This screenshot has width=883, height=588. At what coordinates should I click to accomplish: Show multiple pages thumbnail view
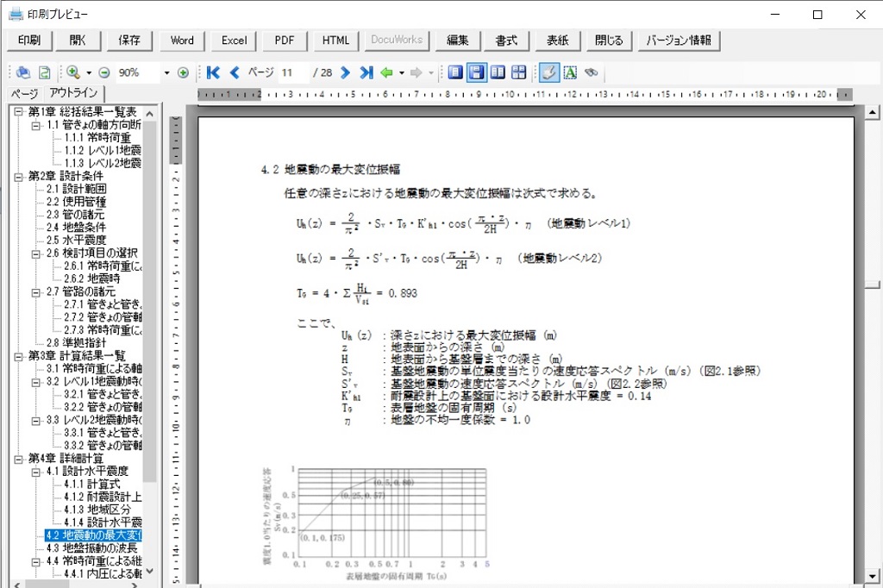point(518,72)
